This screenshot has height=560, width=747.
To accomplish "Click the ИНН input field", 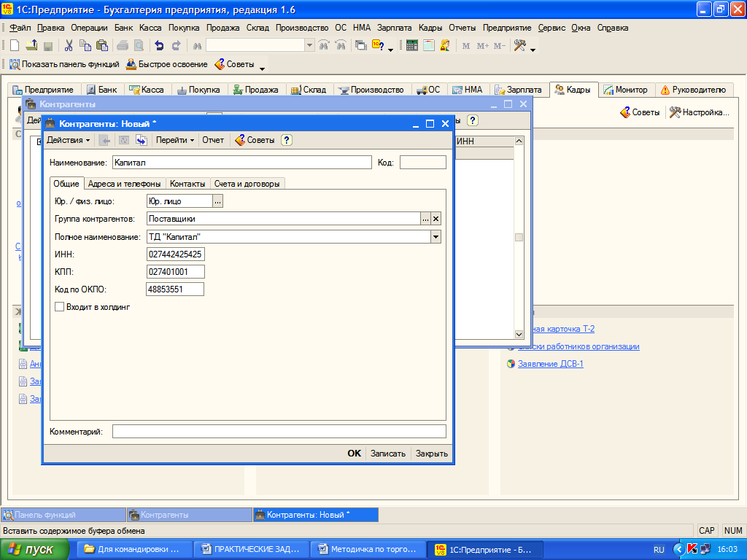I will click(x=176, y=254).
